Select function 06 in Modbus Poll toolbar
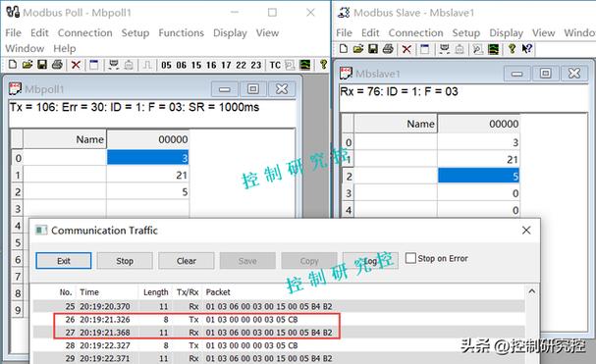 coord(182,66)
